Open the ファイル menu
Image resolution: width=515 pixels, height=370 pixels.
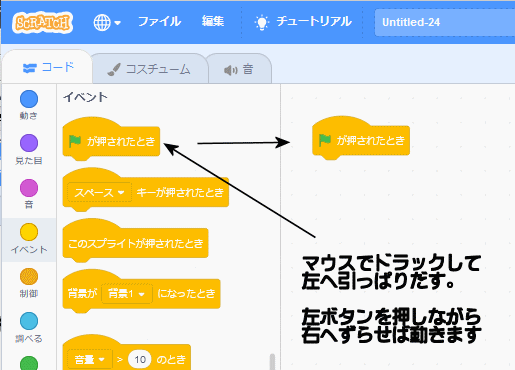tap(159, 22)
